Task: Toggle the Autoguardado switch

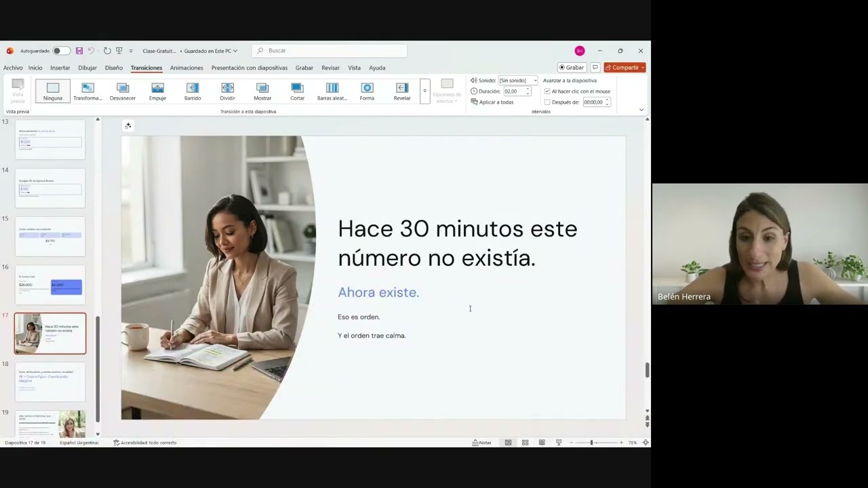Action: [61, 51]
